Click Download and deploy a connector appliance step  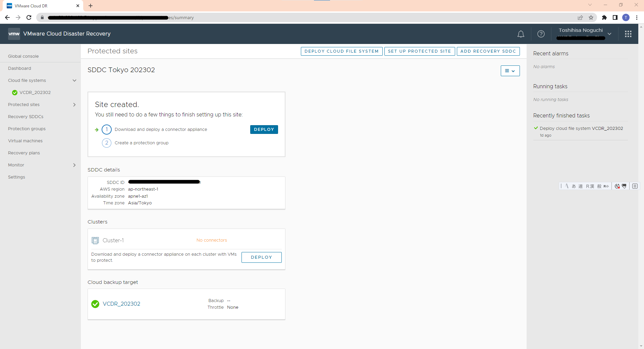tap(161, 130)
